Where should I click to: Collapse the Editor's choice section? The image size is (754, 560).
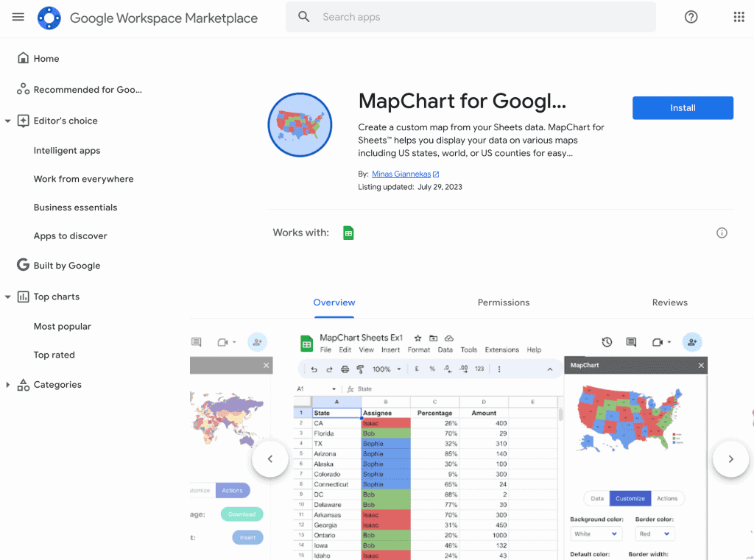(x=7, y=121)
